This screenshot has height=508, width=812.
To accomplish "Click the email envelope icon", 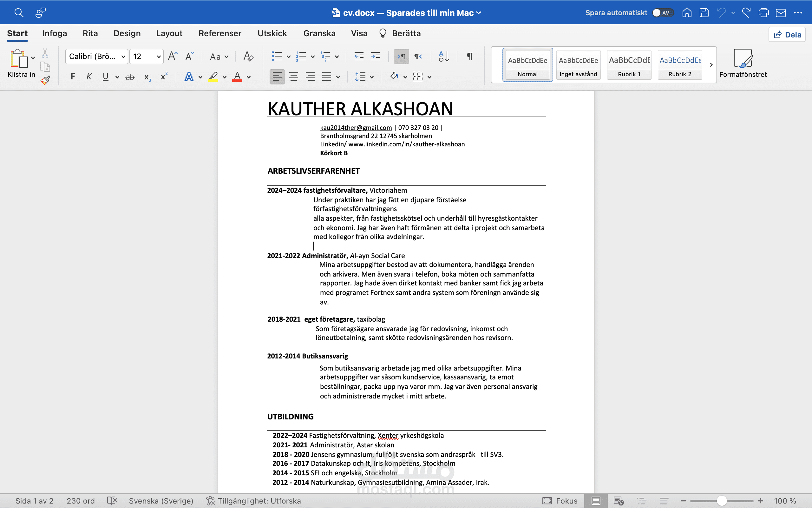I will point(781,13).
